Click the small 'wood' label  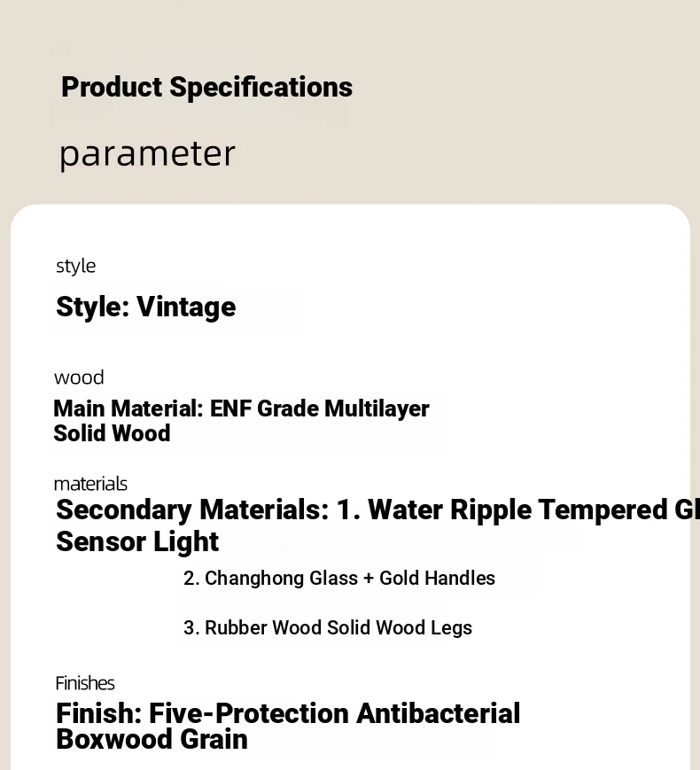click(x=79, y=377)
